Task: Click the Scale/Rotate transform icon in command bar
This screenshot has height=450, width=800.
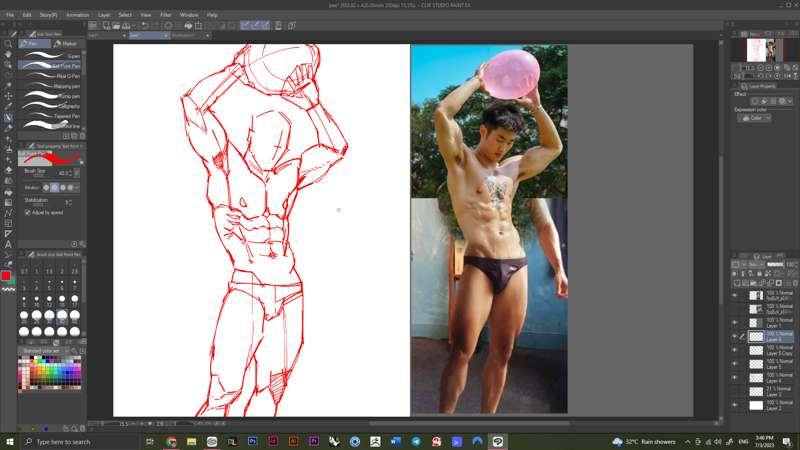Action: pyautogui.click(x=198, y=26)
